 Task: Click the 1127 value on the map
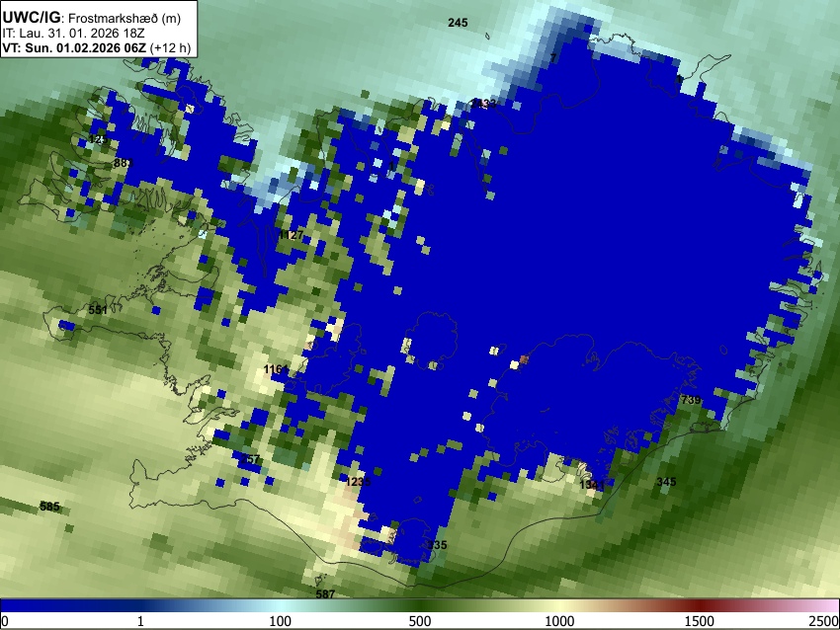click(x=291, y=235)
